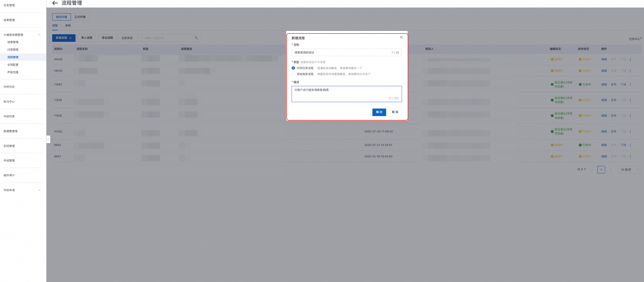
Task: Select 外呼任务流程 radio option
Action: pos(293,68)
